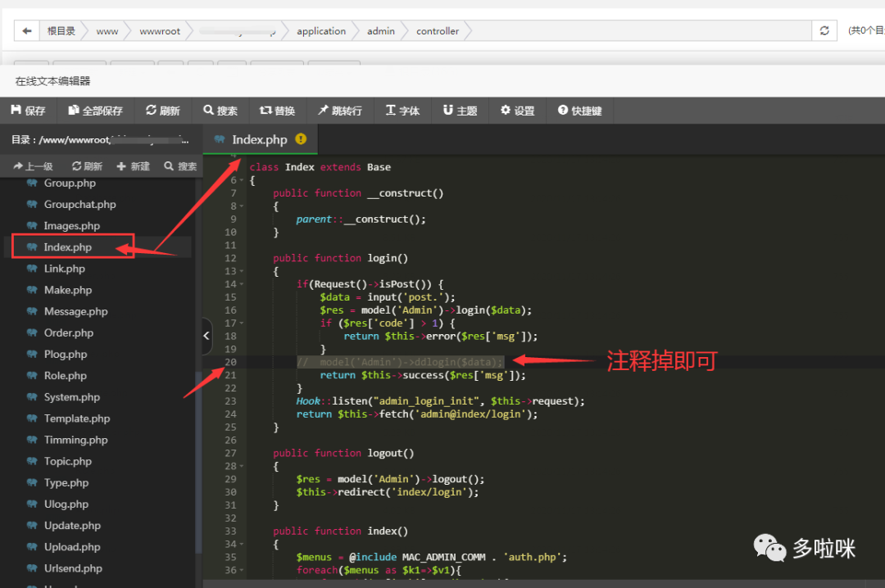Open Update.php in file tree
Screen dimensions: 885x588
pos(73,526)
